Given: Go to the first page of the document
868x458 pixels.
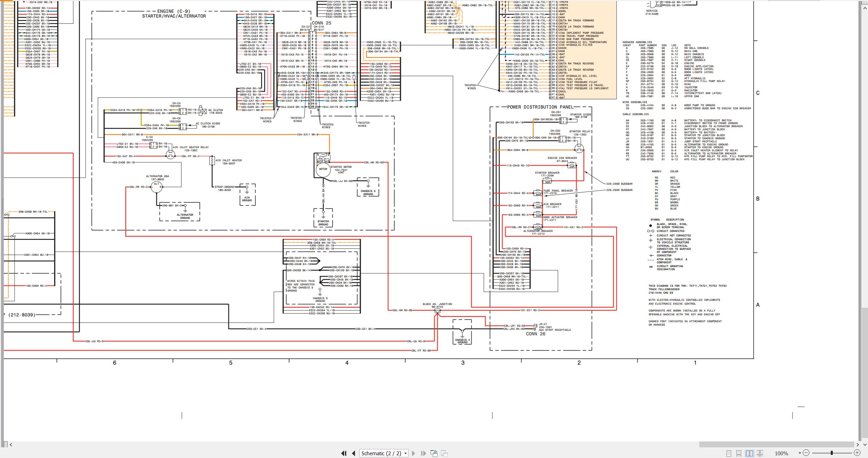Looking at the screenshot, I should (344, 454).
